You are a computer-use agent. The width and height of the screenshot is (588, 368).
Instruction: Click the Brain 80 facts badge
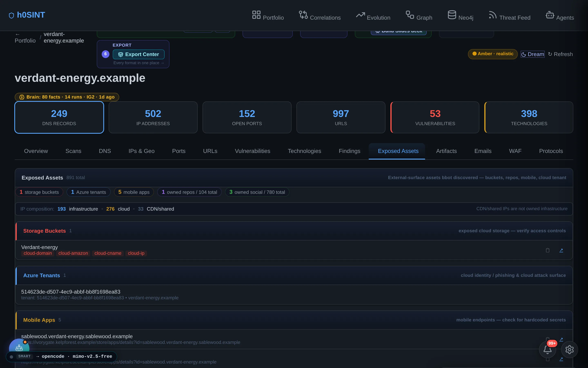67,97
